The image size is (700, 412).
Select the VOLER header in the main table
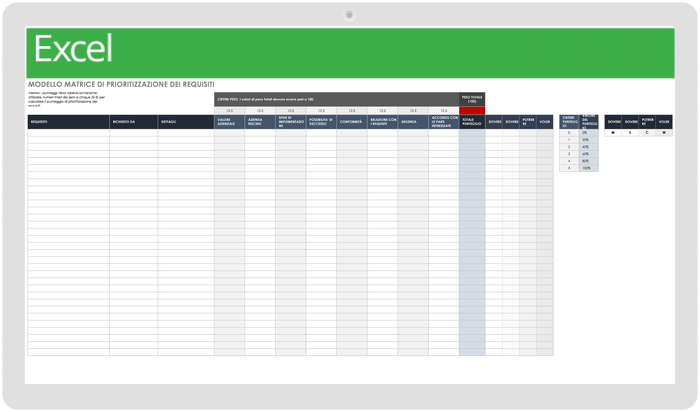(x=545, y=122)
